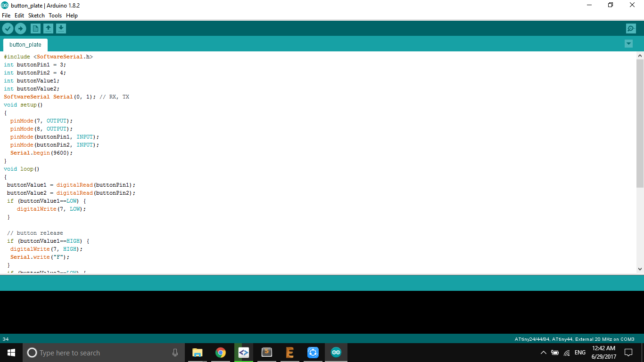Open the orange E taskbar app
Viewport: 644px width, 362px height.
(290, 353)
